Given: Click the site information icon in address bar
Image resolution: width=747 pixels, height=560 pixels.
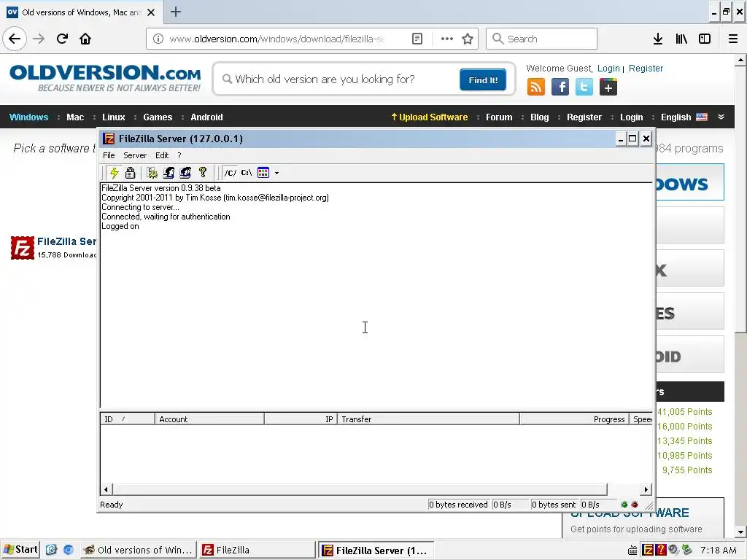Looking at the screenshot, I should tap(158, 39).
